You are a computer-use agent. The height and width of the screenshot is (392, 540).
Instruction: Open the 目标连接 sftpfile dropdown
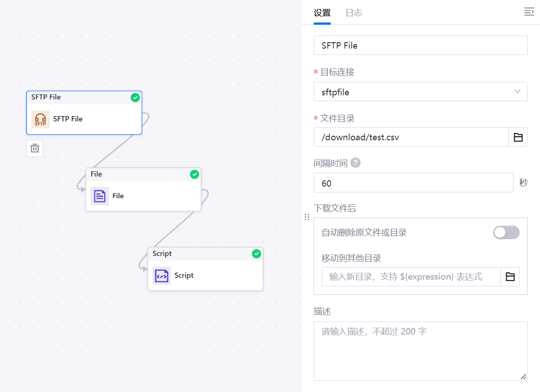420,92
